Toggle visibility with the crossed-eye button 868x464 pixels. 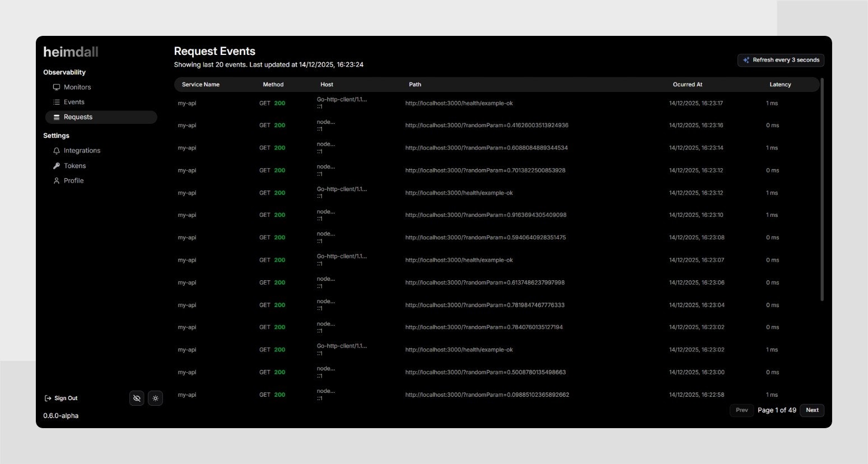point(137,398)
